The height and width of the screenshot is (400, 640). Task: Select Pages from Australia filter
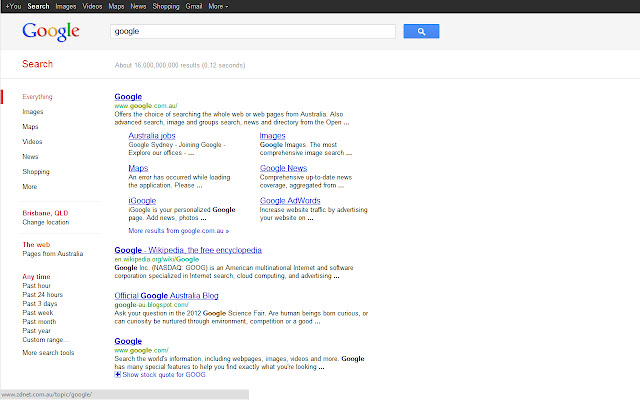[53, 254]
